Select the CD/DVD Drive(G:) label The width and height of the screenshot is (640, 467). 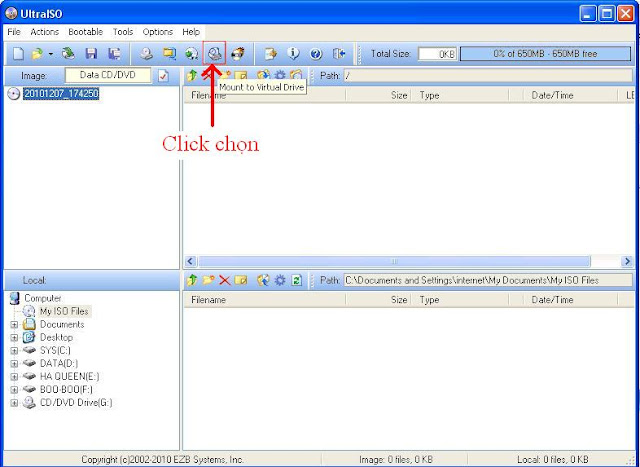point(76,403)
